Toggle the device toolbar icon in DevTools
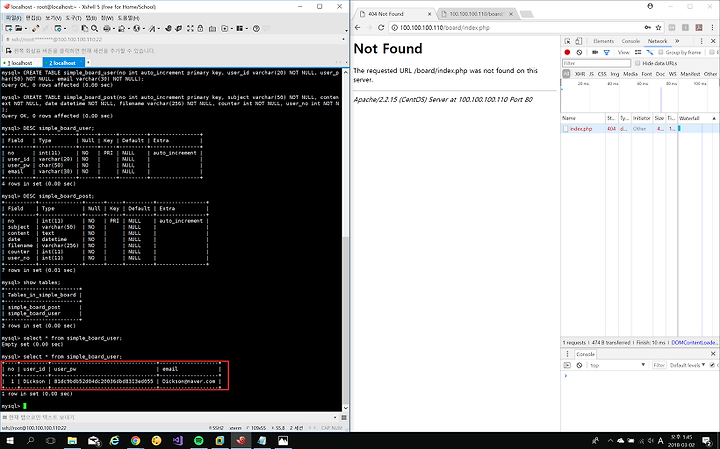Image resolution: width=720 pixels, height=449 pixels. pos(579,41)
